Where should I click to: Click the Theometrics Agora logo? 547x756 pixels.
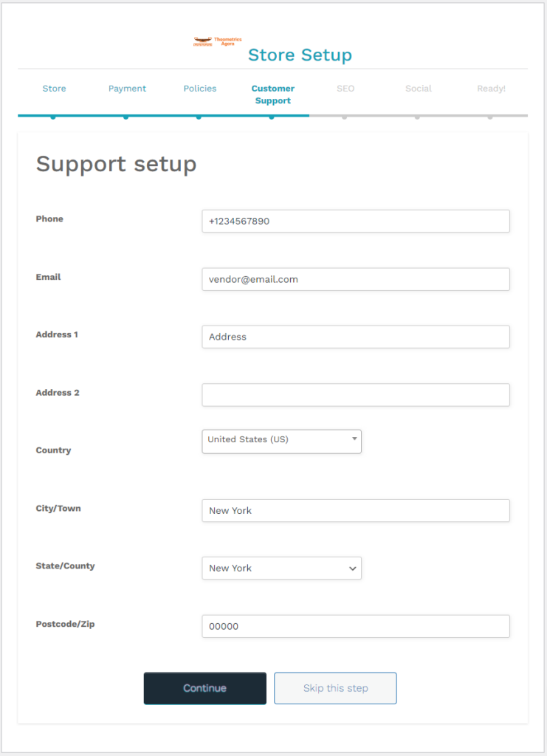217,41
